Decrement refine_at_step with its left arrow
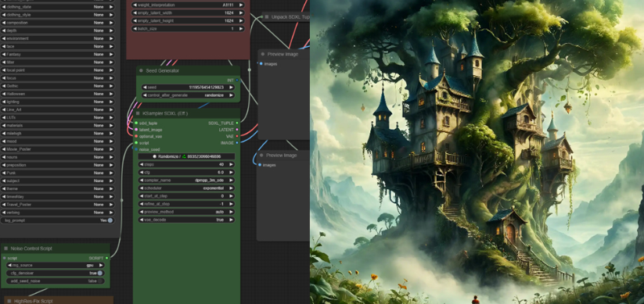This screenshot has width=644, height=304. tap(142, 204)
